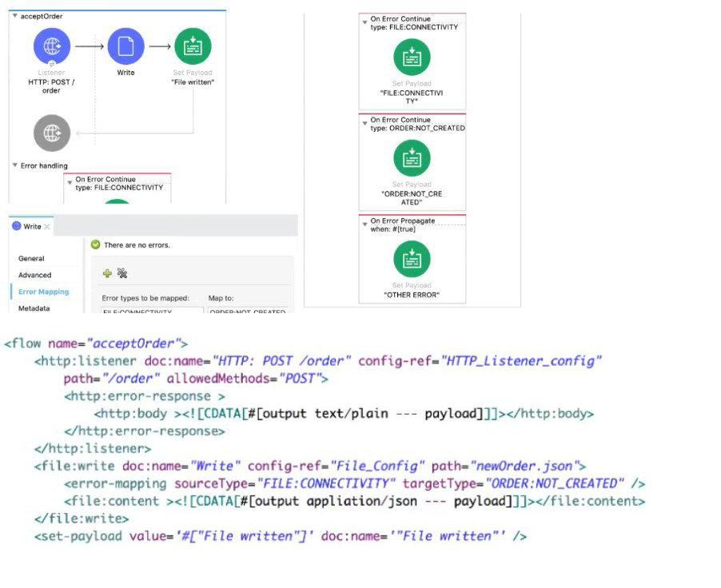The width and height of the screenshot is (721, 588).
Task: Select the "OTHER ERROR" Set Payload icon
Action: 412,259
